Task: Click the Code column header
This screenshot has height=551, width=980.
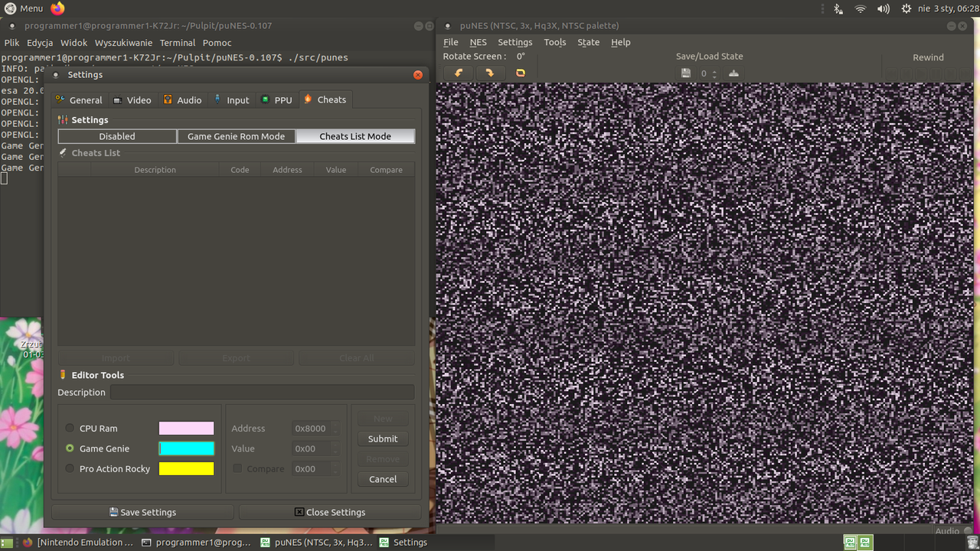Action: [x=240, y=170]
